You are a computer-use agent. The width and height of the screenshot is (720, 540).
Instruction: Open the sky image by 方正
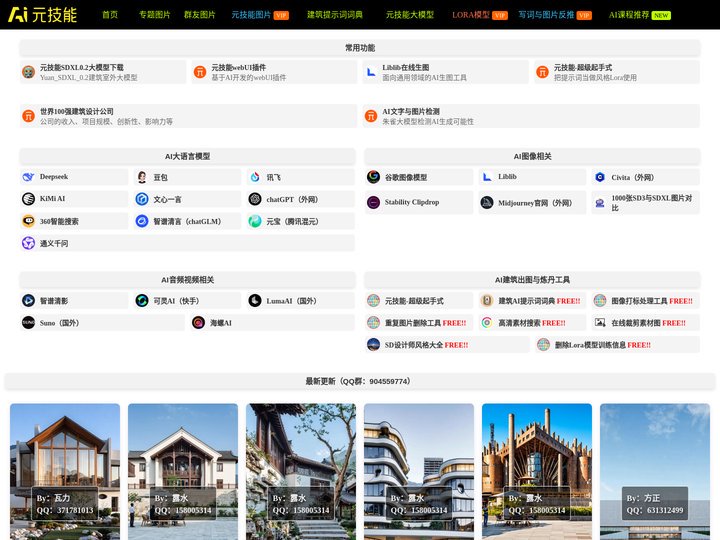click(x=655, y=472)
